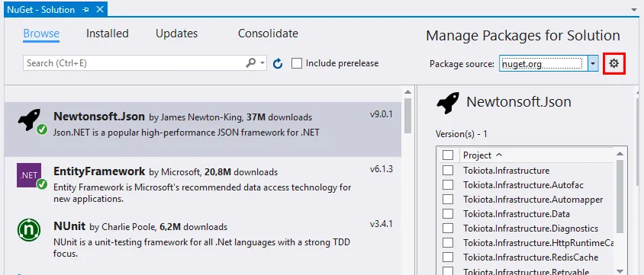The height and width of the screenshot is (275, 644).
Task: Switch to the Installed tab
Action: click(x=107, y=34)
